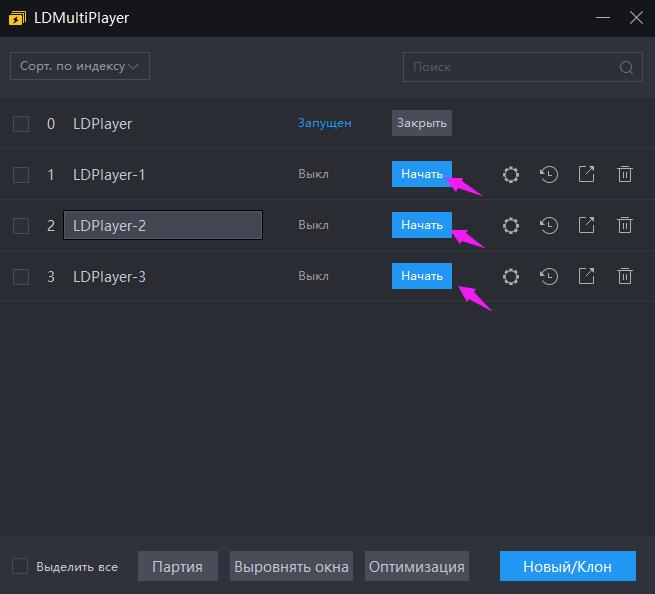The width and height of the screenshot is (655, 594).
Task: Click the 'Выровнять окна' button
Action: tap(291, 566)
